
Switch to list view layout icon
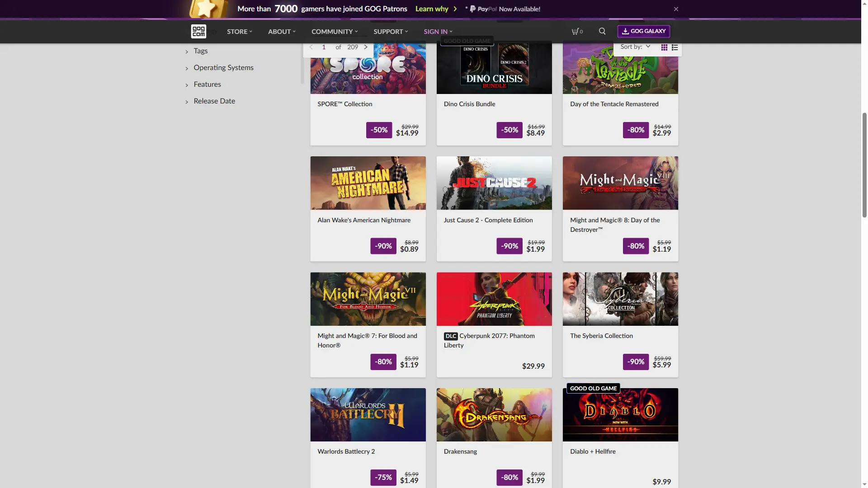[x=675, y=47]
